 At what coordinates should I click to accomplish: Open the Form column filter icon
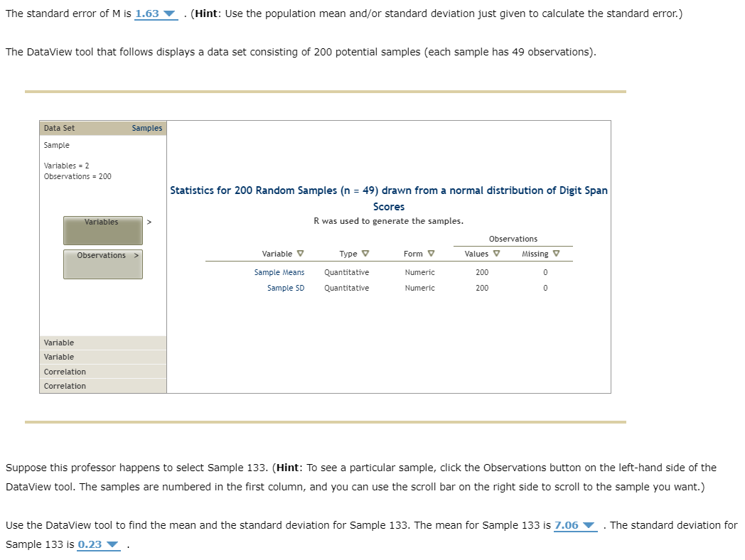(429, 253)
